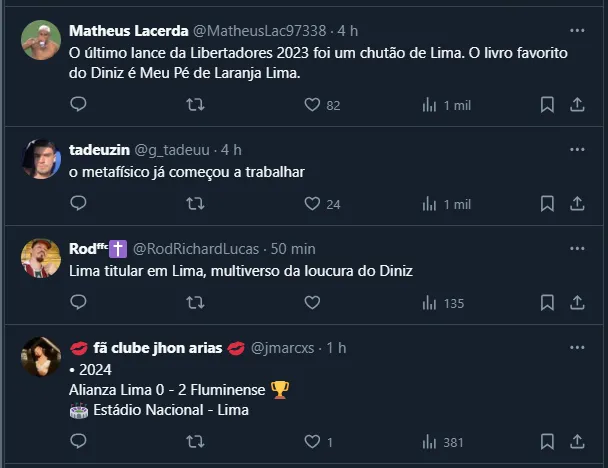Share Matheus Lacerda's tweet
Screen dimensions: 608x468
point(577,104)
